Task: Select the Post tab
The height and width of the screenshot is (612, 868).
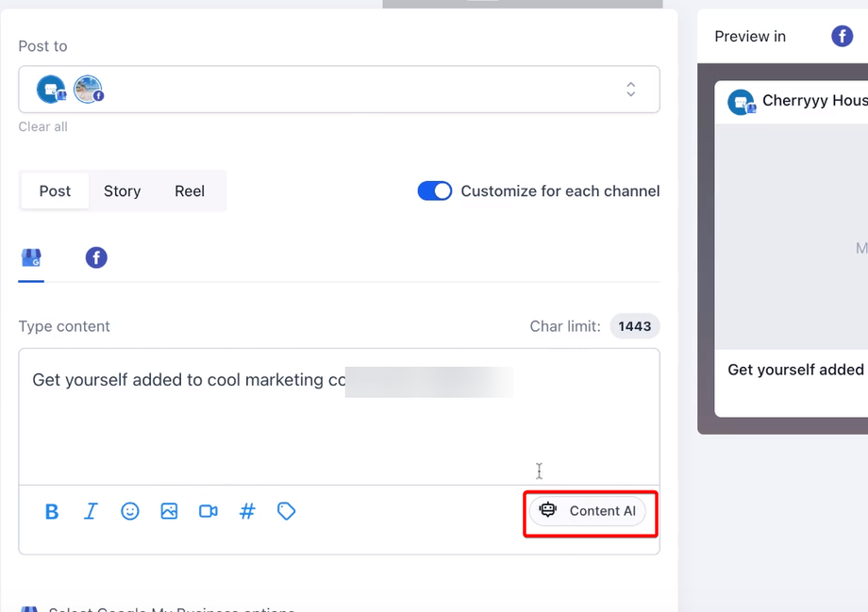Action: (x=55, y=190)
